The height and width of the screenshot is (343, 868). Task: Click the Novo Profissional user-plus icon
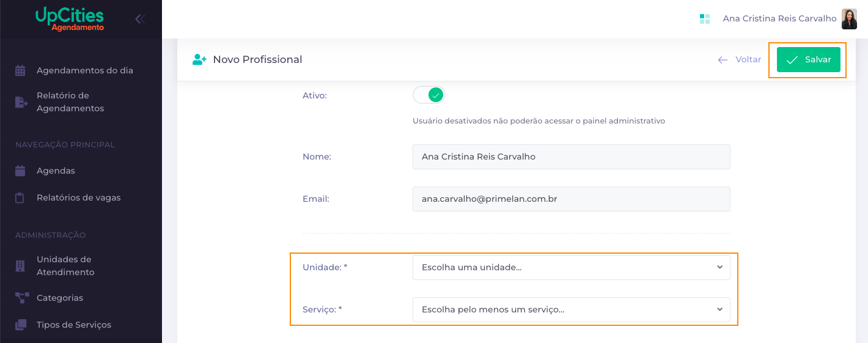tap(199, 59)
